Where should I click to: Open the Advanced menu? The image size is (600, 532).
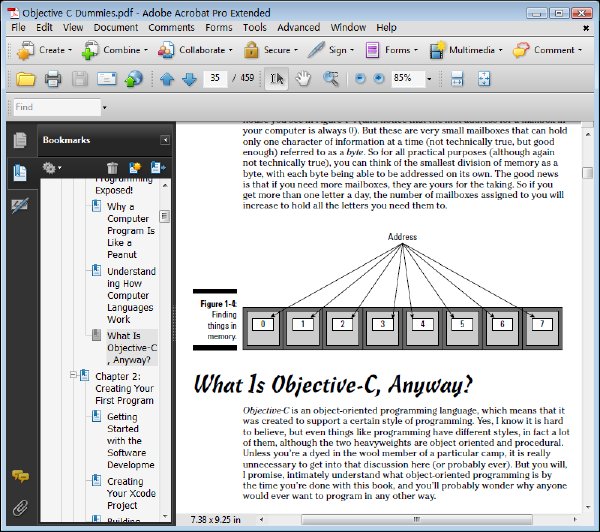pyautogui.click(x=298, y=28)
